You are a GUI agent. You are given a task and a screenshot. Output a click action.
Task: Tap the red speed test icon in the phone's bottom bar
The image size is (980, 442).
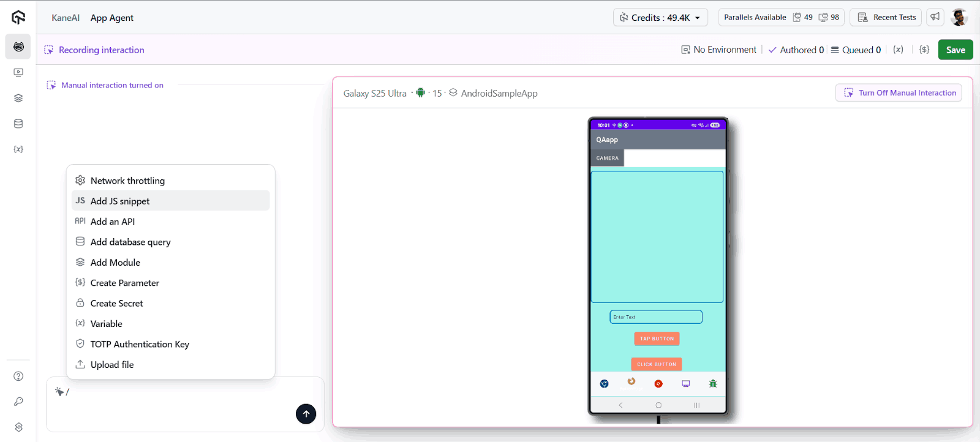pos(658,384)
